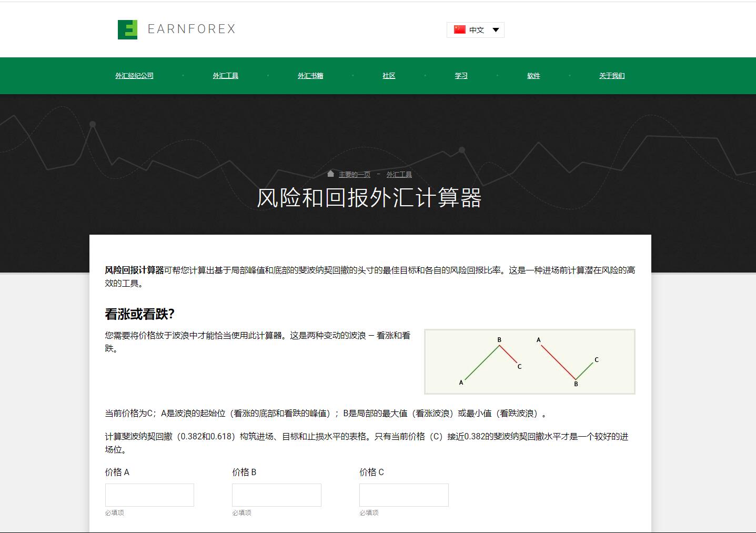Open the 软件 menu
The image size is (756, 533).
(533, 76)
